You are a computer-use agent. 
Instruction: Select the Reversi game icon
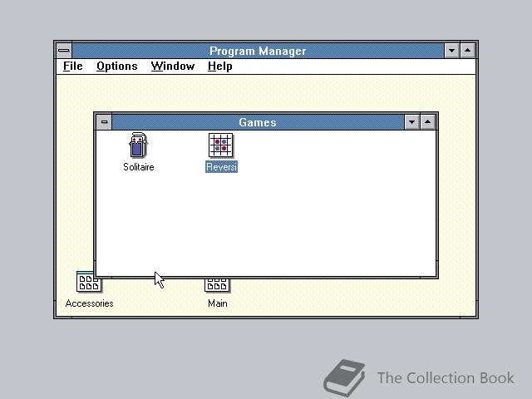pos(220,145)
